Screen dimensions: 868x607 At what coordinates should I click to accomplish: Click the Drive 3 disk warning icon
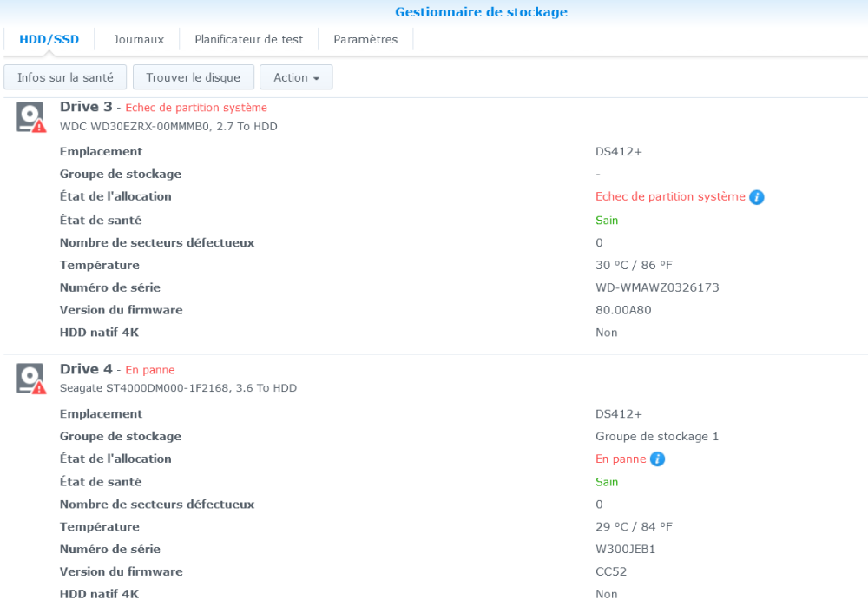[x=31, y=117]
